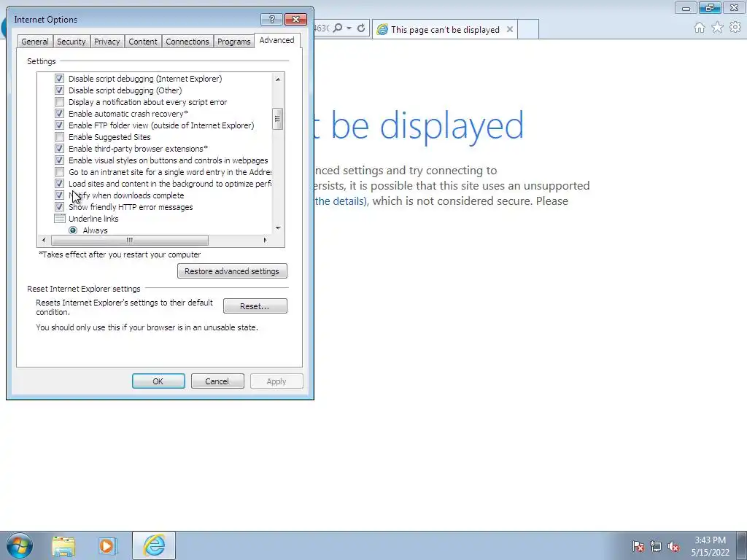The width and height of the screenshot is (747, 560).
Task: Select the Advanced tab
Action: click(276, 41)
